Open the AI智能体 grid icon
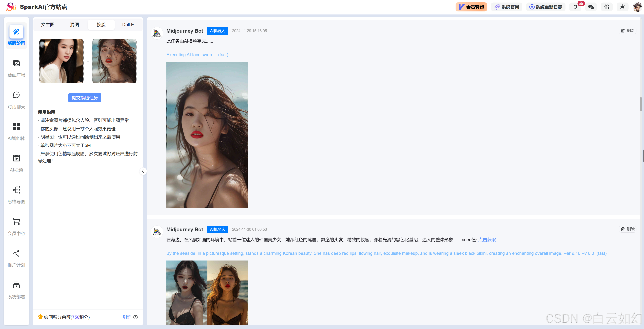This screenshot has height=329, width=644. tap(16, 127)
